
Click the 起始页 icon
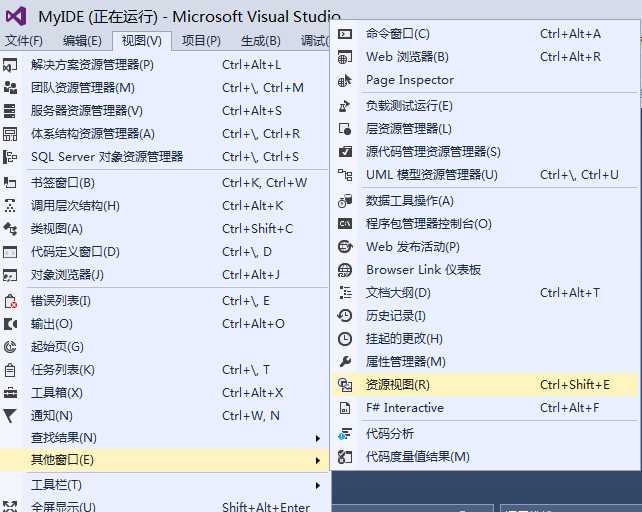point(10,347)
